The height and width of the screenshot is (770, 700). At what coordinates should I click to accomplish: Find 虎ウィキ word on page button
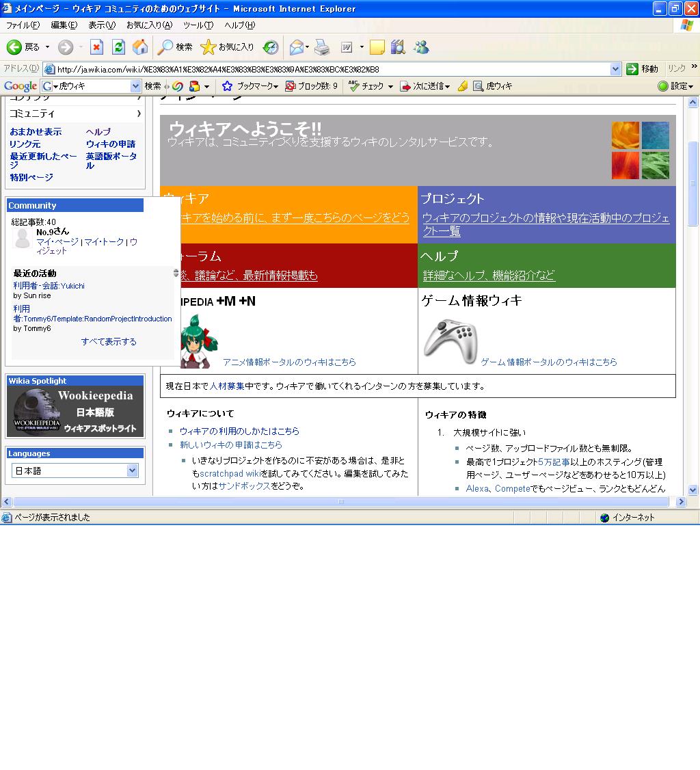pos(492,86)
